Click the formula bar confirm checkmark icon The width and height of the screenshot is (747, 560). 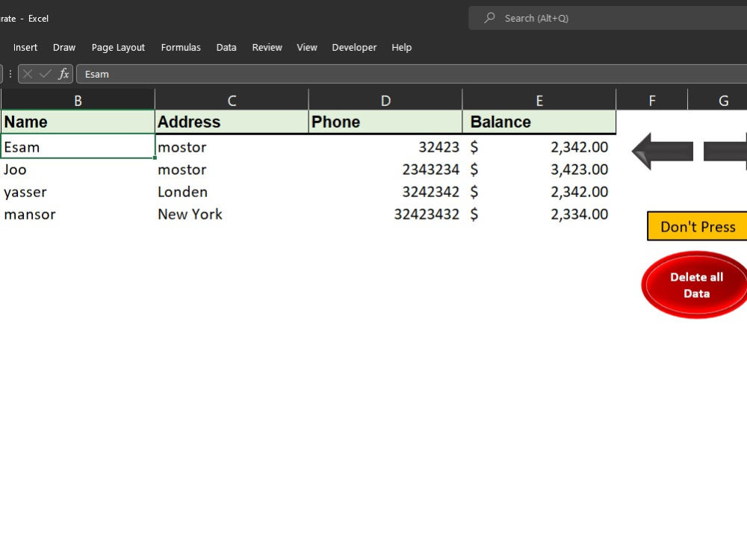[x=46, y=74]
